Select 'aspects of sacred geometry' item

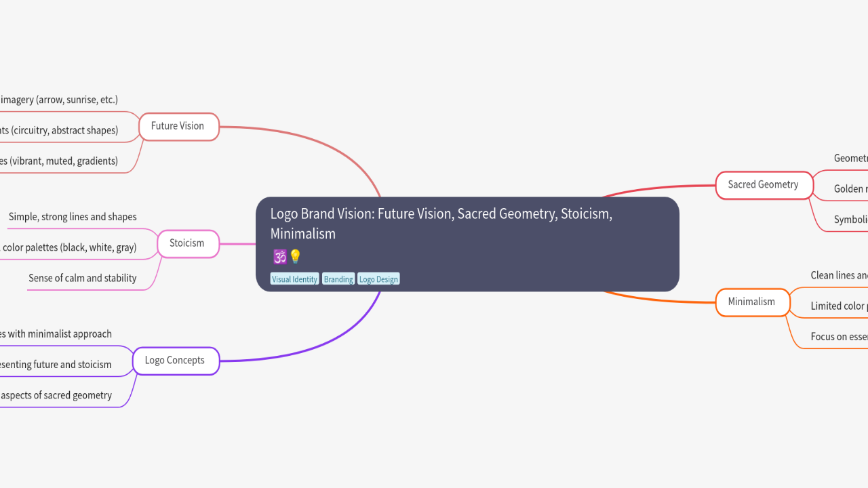tap(56, 395)
